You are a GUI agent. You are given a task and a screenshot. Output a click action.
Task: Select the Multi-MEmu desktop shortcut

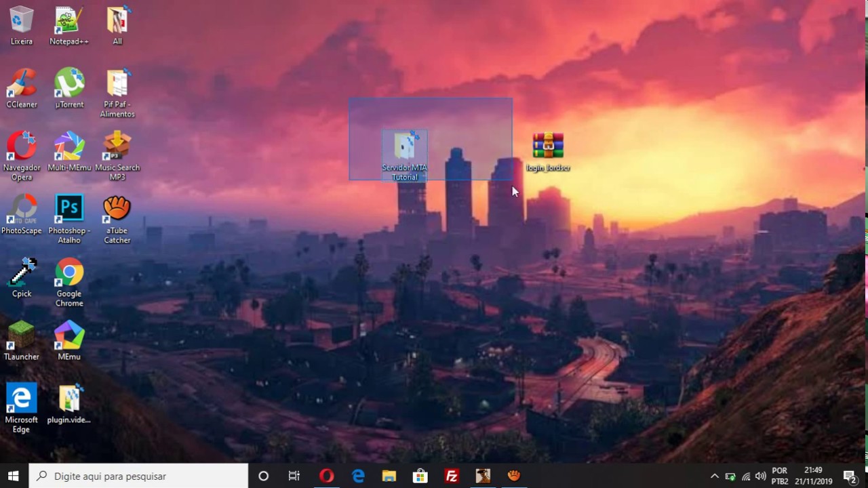click(69, 151)
